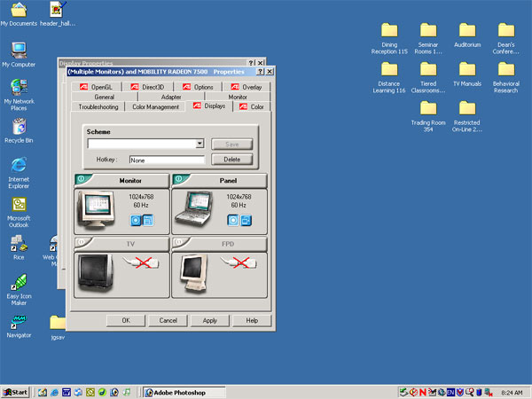532x399 pixels.
Task: Launch Internet Explorer from desktop
Action: 19,173
